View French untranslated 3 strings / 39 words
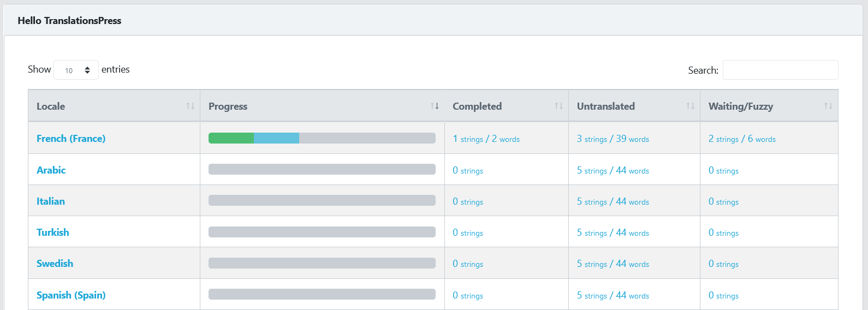Viewport: 868px width, 310px height. click(613, 139)
